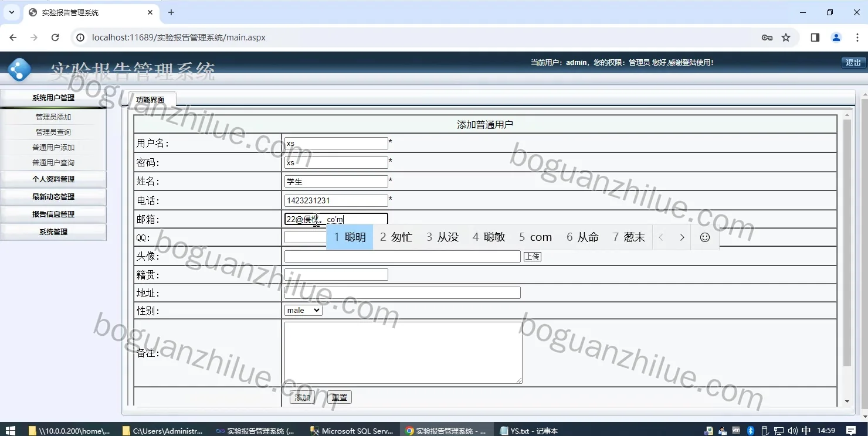
Task: Open the Windows notification center icon
Action: (x=851, y=431)
